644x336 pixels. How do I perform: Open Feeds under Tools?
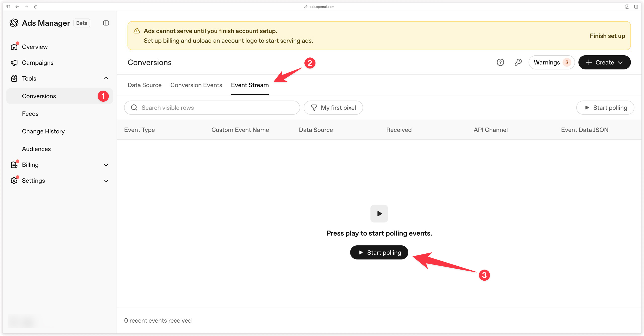coord(30,114)
